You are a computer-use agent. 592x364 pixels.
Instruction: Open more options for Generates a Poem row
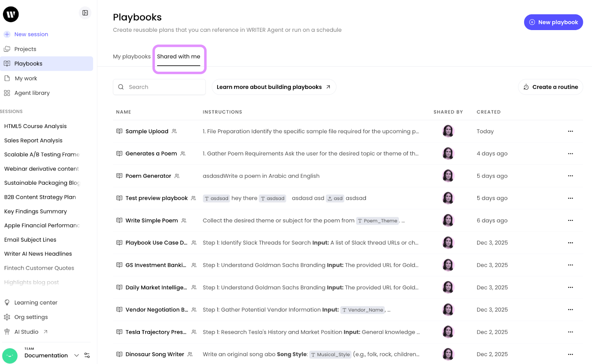coord(570,154)
